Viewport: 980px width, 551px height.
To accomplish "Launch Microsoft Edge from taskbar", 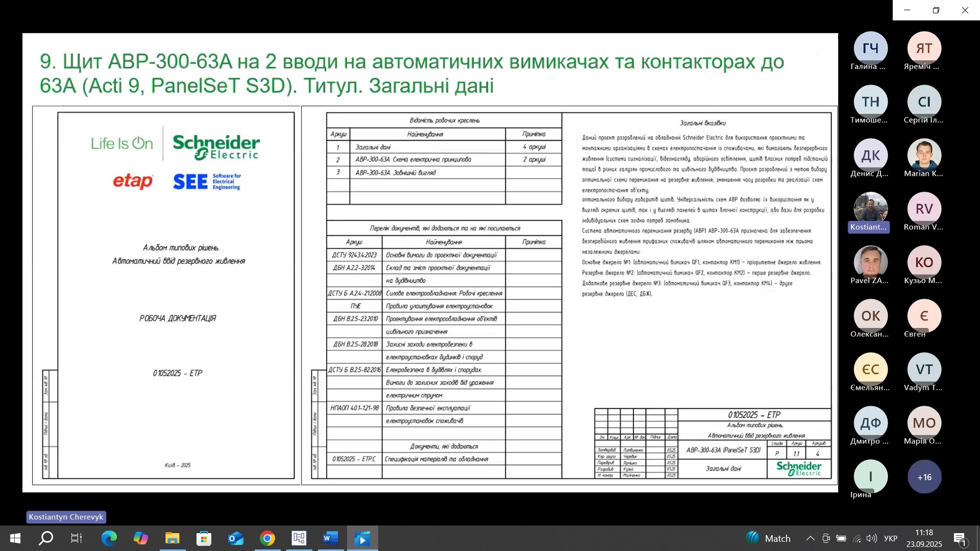I will tap(109, 538).
